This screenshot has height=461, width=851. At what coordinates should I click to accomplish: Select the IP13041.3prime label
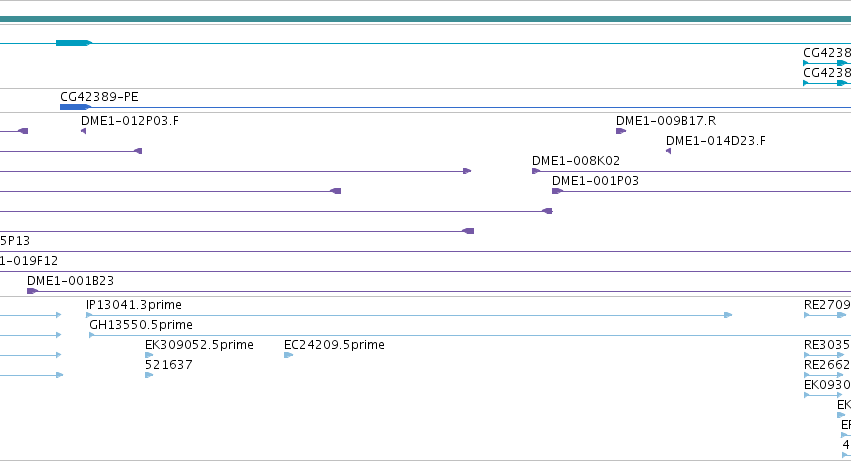(134, 305)
